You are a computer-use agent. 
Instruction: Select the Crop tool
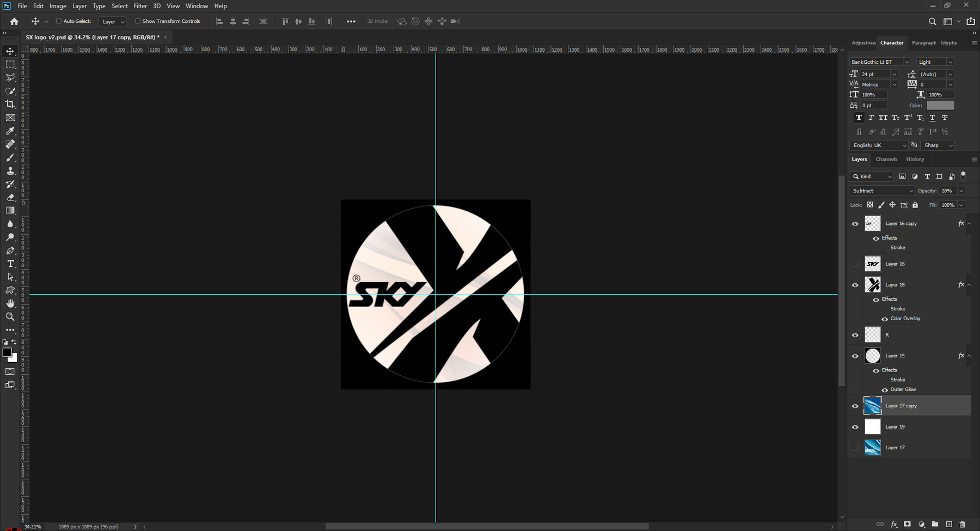pos(10,104)
